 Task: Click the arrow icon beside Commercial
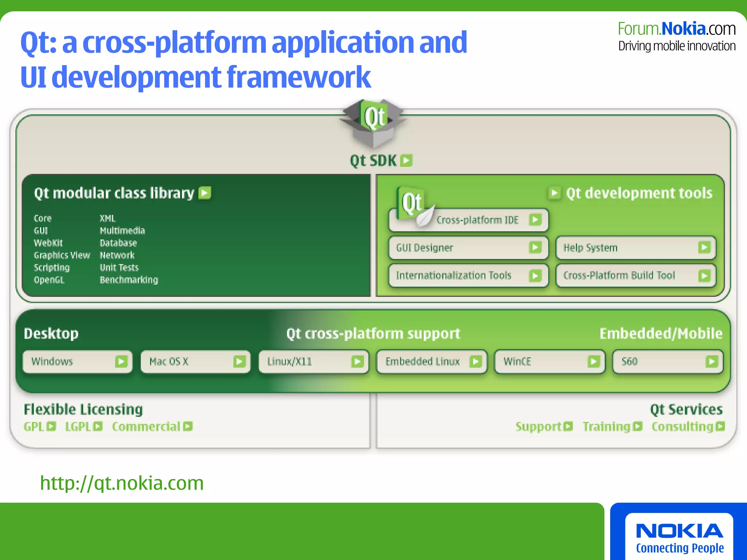pos(188,426)
